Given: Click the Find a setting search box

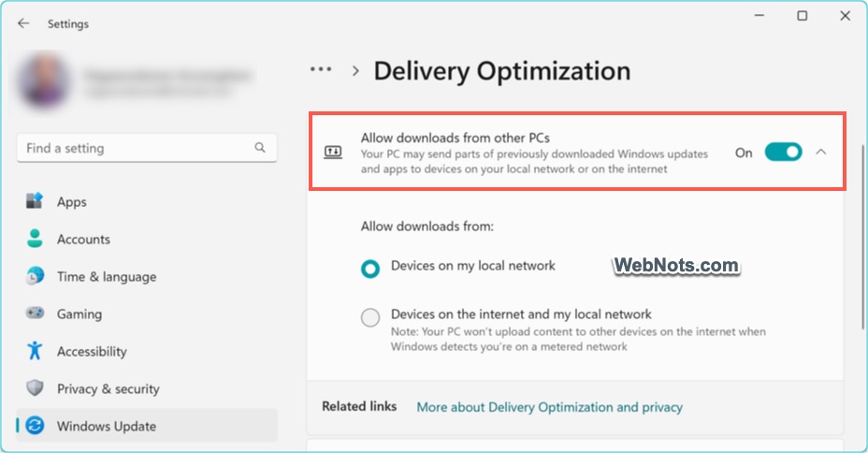Looking at the screenshot, I should coord(136,148).
